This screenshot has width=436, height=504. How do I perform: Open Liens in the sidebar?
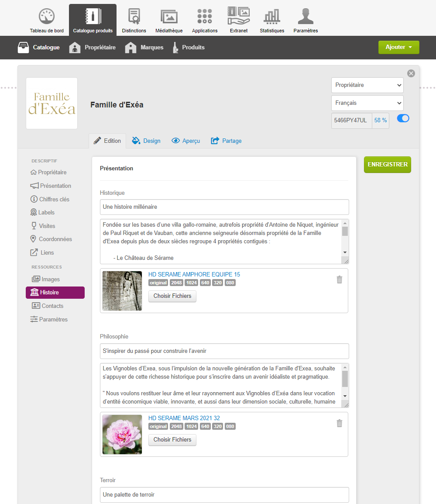[42, 252]
